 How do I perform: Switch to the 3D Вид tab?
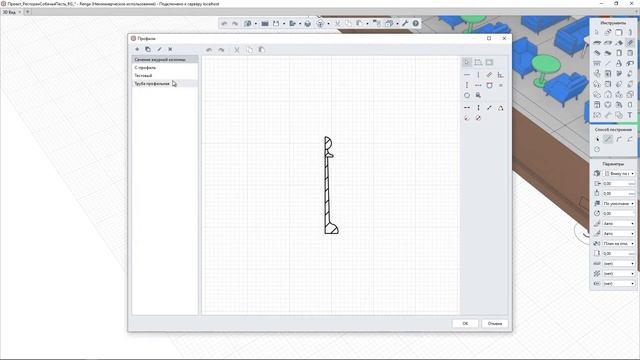click(x=9, y=12)
